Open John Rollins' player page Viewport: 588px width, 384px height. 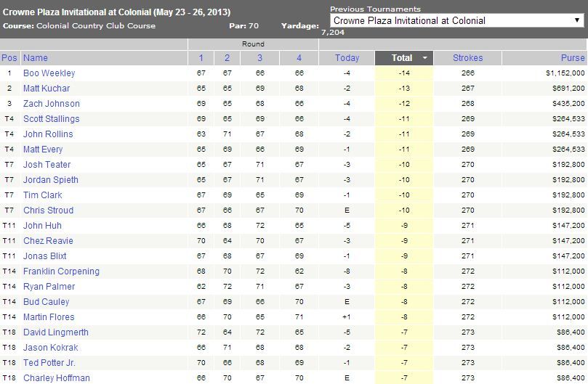tap(48, 134)
